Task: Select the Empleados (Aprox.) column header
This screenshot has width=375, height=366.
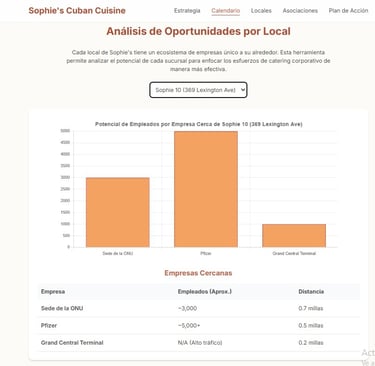Action: coord(205,292)
